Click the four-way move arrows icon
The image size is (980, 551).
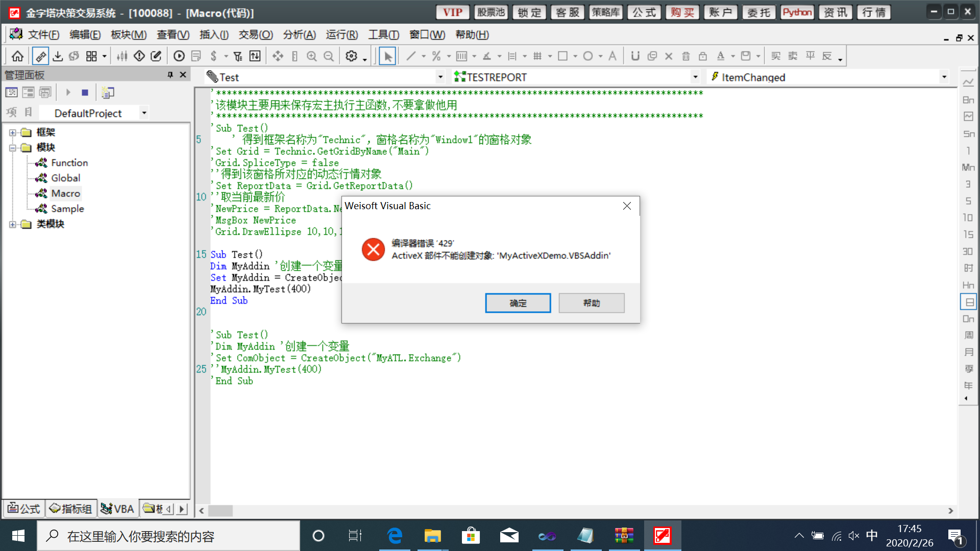tap(278, 56)
